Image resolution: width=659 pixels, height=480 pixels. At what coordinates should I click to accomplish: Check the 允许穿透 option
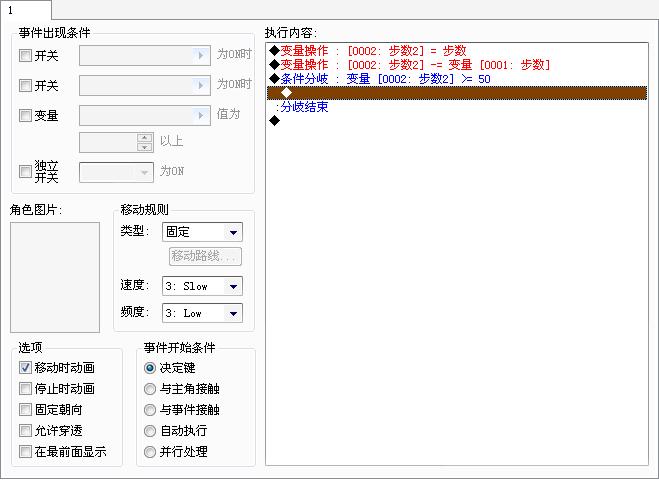[25, 431]
